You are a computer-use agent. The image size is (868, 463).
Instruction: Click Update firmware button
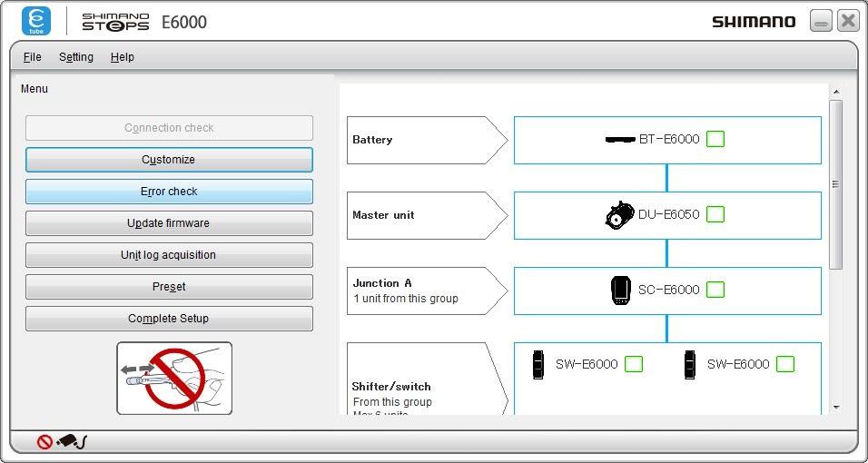click(x=169, y=223)
